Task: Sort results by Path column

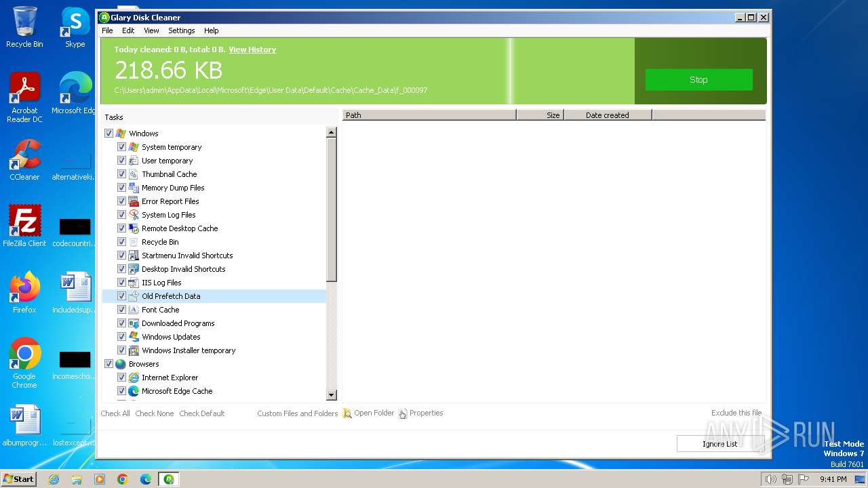Action: 429,115
